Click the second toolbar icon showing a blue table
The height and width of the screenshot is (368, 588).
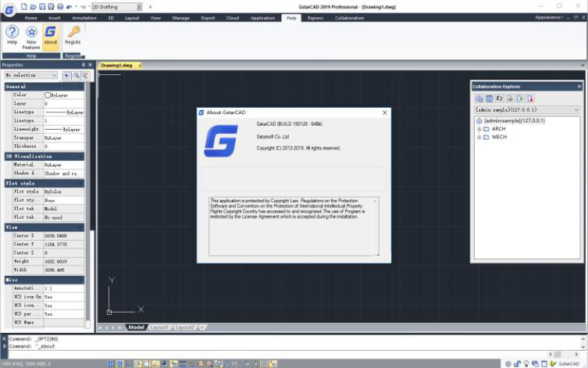[489, 98]
